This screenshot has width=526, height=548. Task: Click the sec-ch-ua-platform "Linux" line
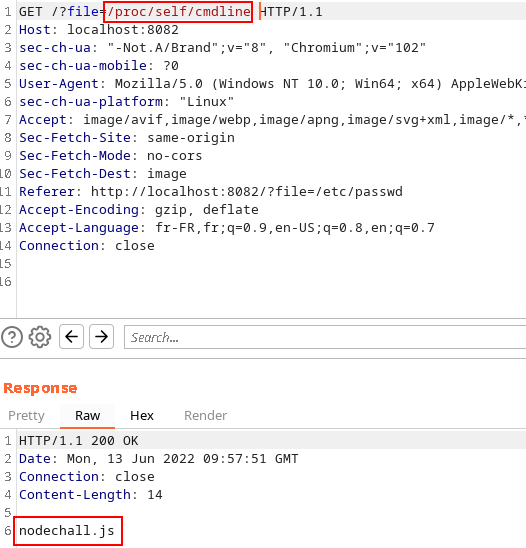(127, 102)
